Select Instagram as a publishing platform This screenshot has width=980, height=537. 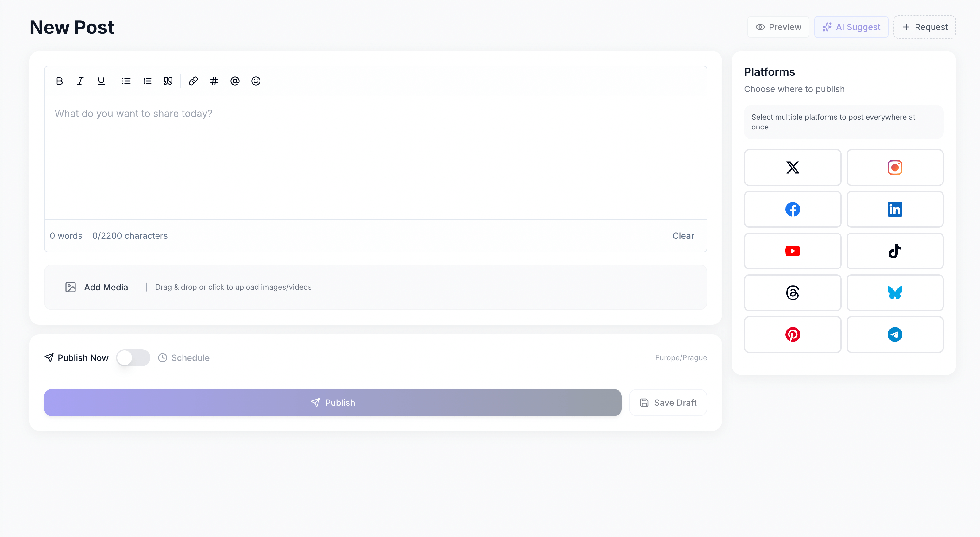(895, 168)
